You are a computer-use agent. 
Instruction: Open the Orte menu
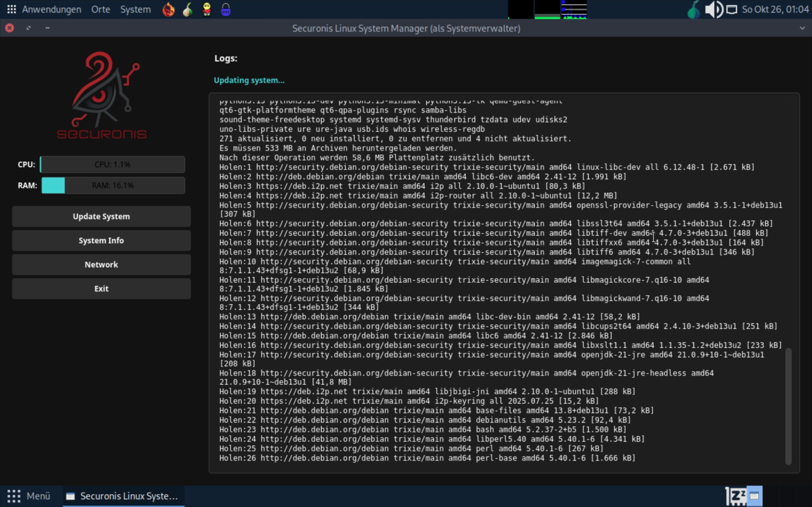point(101,10)
